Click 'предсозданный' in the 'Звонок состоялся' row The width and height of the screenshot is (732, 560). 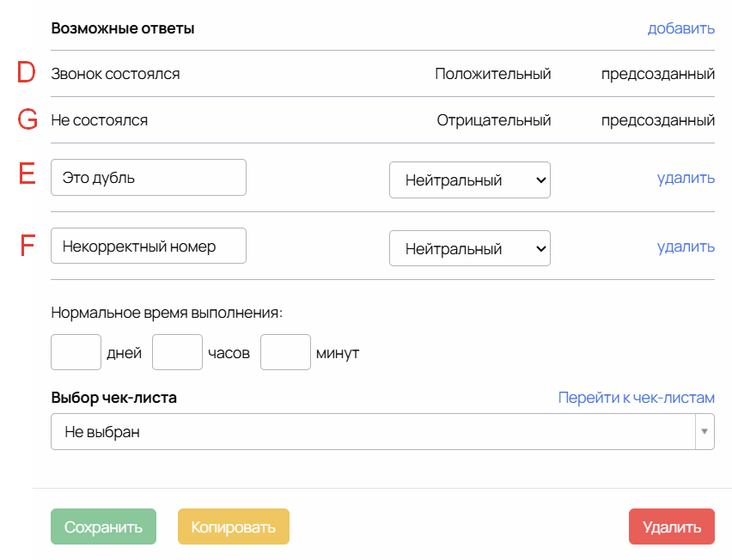click(658, 74)
